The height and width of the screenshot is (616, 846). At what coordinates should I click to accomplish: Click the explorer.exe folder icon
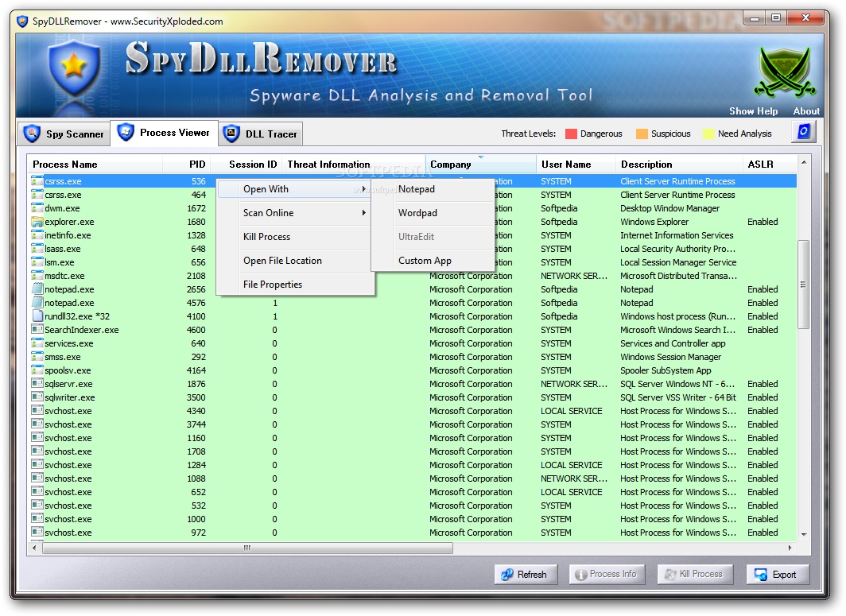(x=37, y=222)
